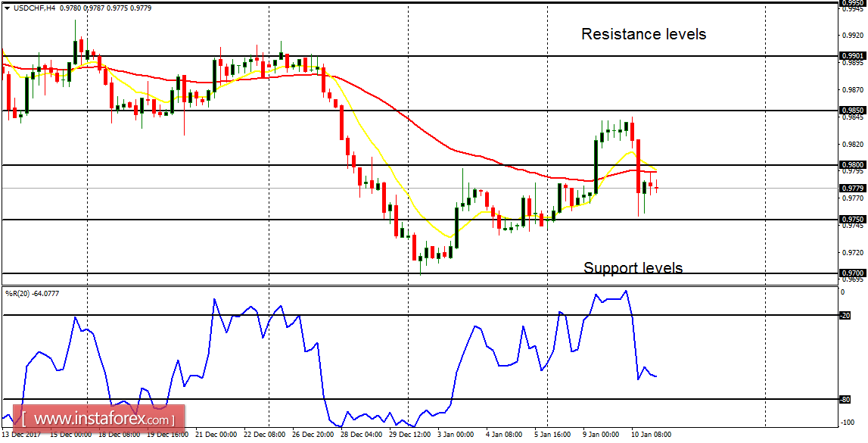
Task: Open the chart menu triangle beside USDCHF,H4
Action: [6, 8]
